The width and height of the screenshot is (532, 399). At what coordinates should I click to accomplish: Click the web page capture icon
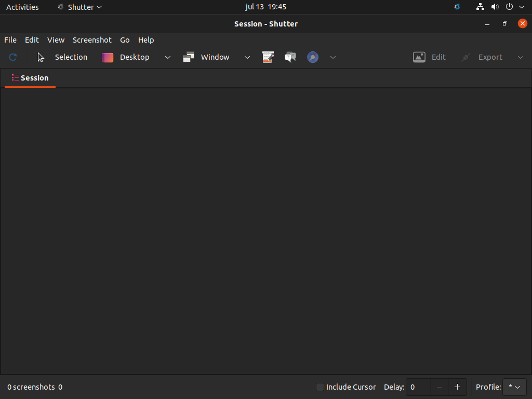313,57
